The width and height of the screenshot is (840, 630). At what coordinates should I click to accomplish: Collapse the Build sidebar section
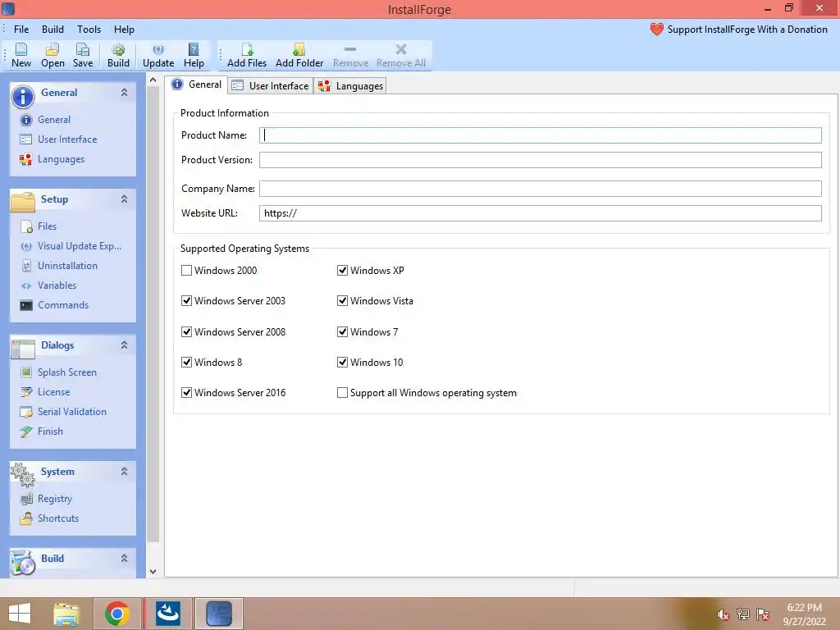coord(125,559)
